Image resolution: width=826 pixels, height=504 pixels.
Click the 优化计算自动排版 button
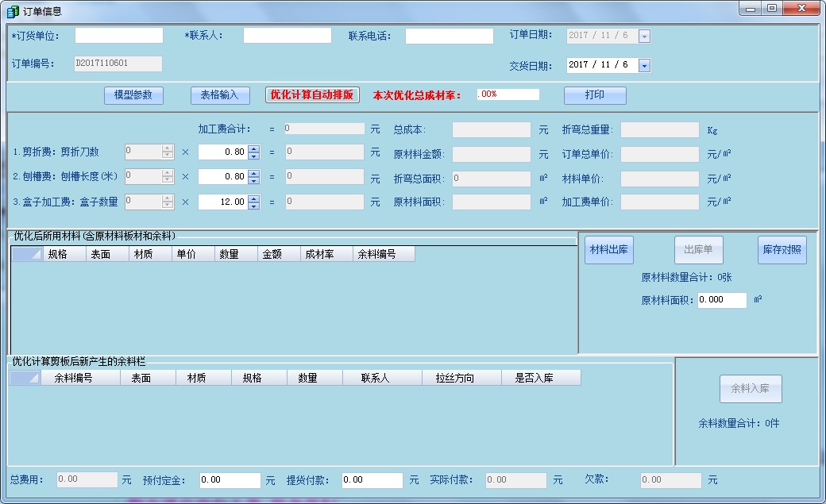point(312,94)
